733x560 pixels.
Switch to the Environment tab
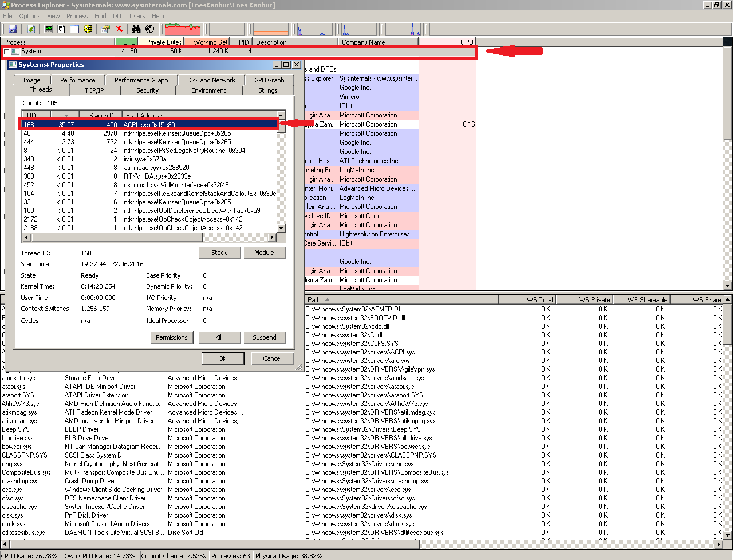coord(208,90)
